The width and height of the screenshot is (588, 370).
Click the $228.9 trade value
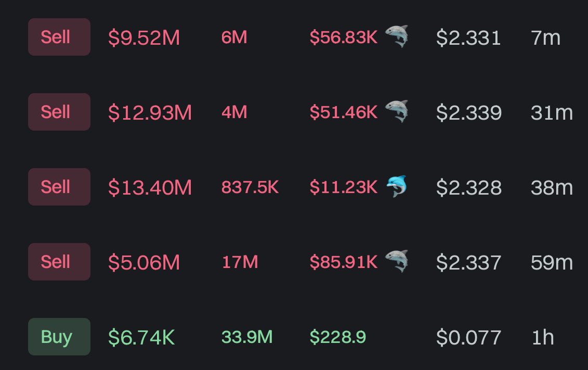coord(338,337)
